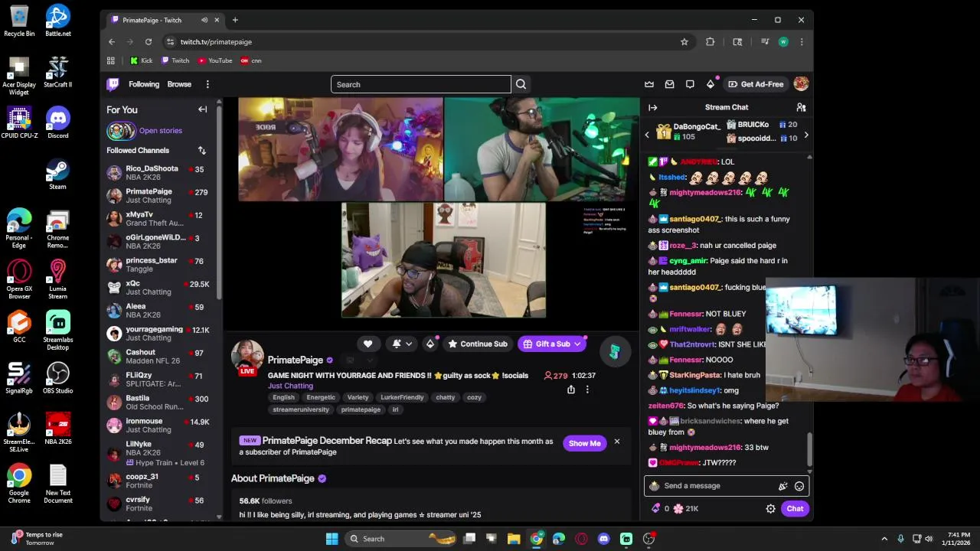Open the chat community users list
The width and height of the screenshot is (980, 551).
801,107
